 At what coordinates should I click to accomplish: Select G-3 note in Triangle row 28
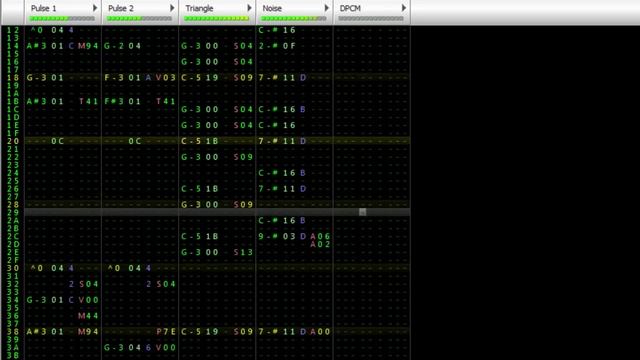[x=191, y=204]
